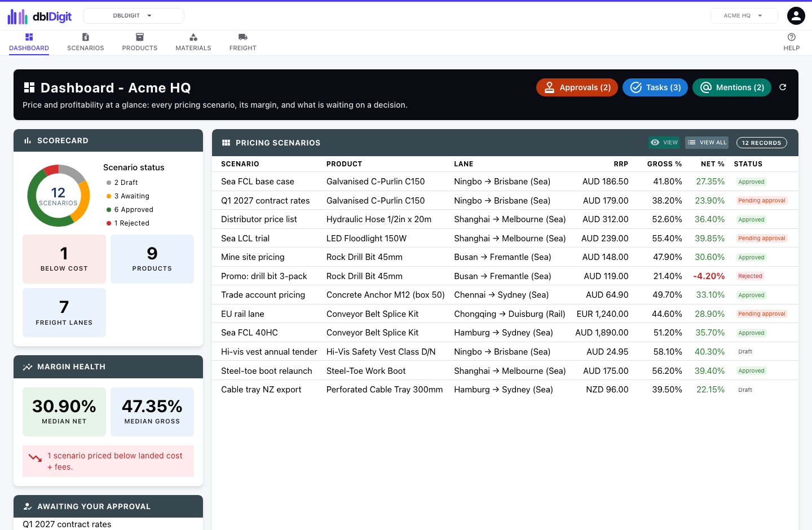812x530 pixels.
Task: Open Promo: drill bit 3-pack scenario
Action: pos(505,276)
